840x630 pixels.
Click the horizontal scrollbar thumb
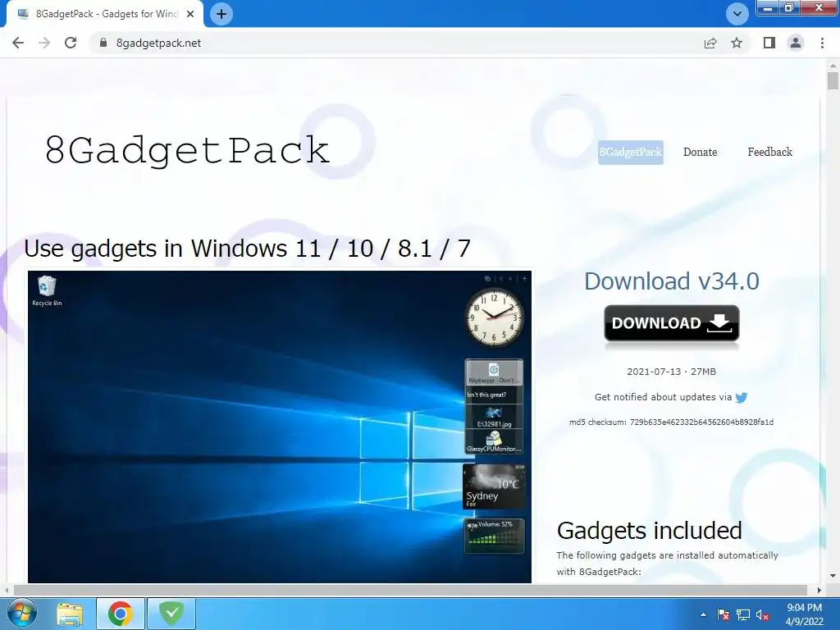tap(410, 590)
